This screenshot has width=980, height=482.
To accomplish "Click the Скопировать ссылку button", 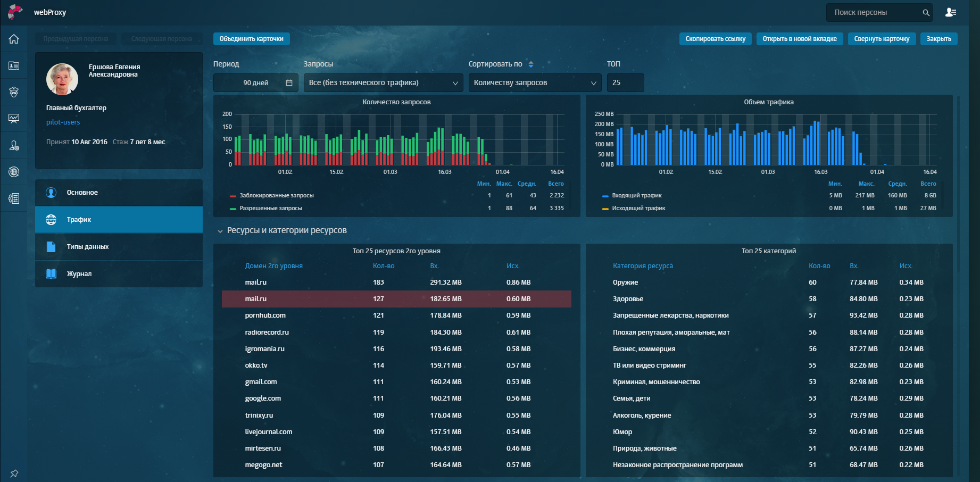I will 715,39.
